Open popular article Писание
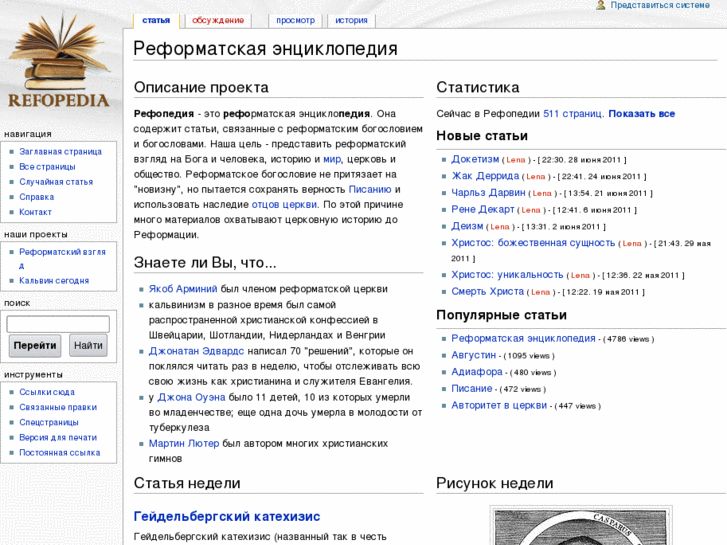 coord(472,388)
